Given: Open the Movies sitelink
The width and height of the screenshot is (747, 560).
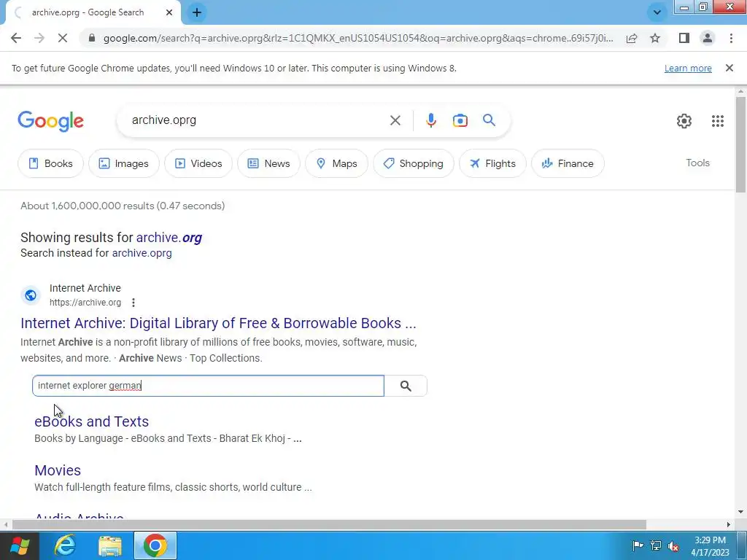Looking at the screenshot, I should 58,470.
